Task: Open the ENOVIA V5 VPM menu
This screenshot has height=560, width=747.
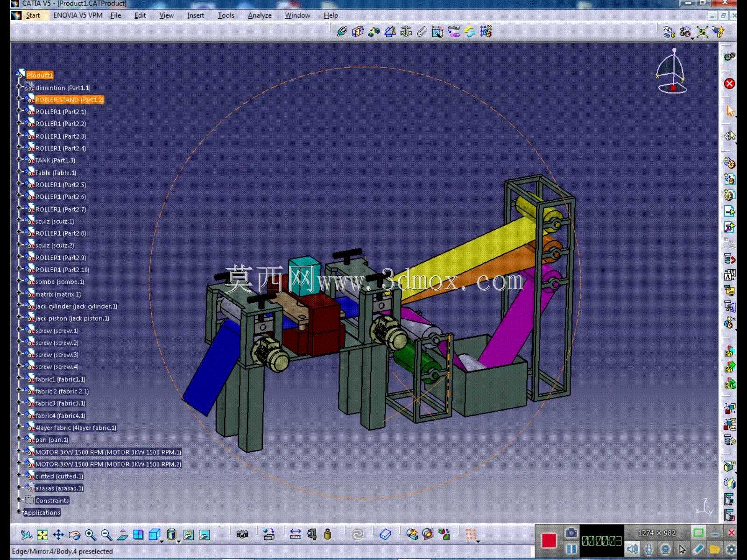Action: (x=78, y=15)
